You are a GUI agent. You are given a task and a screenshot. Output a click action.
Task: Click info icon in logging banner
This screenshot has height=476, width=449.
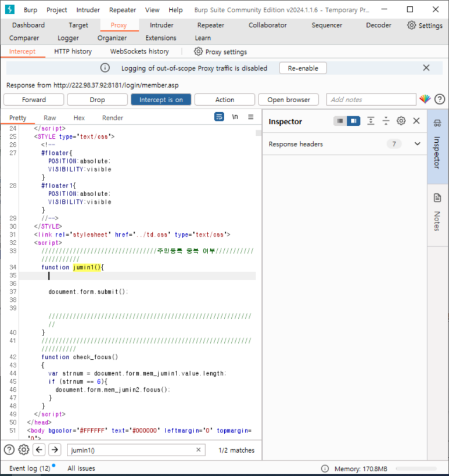[x=105, y=68]
